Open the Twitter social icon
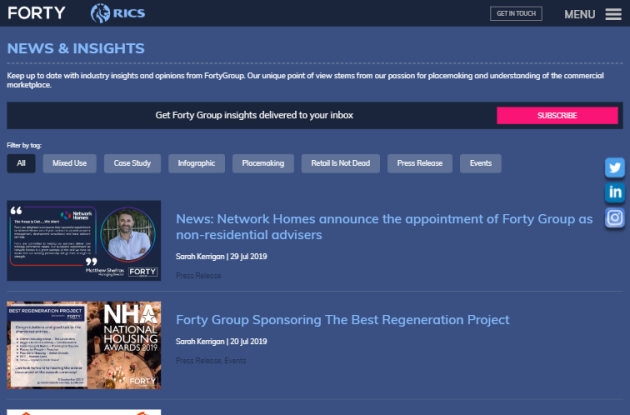The height and width of the screenshot is (415, 630). point(615,167)
